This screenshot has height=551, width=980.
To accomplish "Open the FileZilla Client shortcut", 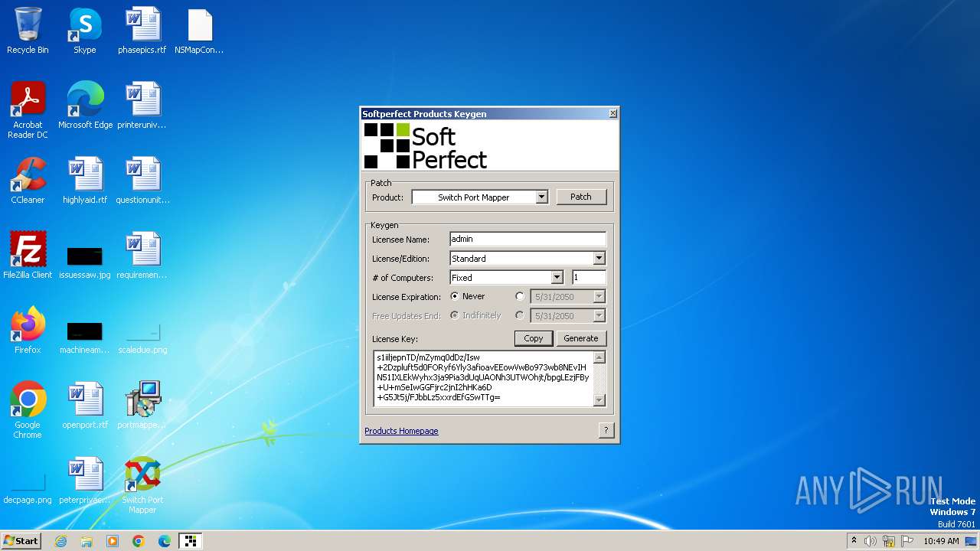I will (28, 256).
